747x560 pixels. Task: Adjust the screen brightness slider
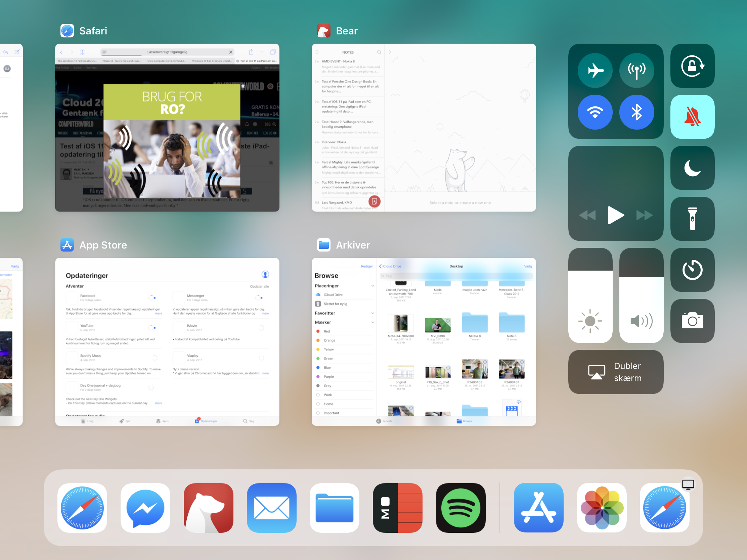(590, 295)
